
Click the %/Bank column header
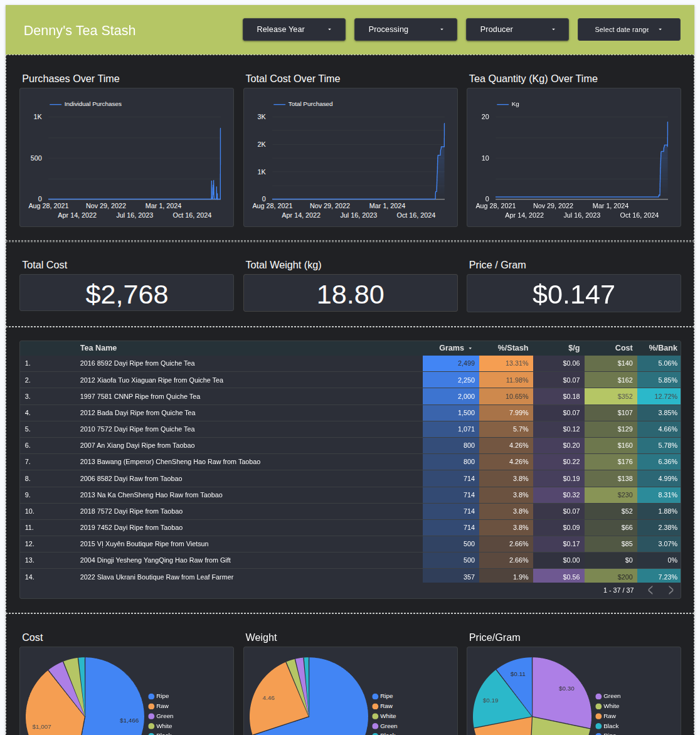(663, 348)
